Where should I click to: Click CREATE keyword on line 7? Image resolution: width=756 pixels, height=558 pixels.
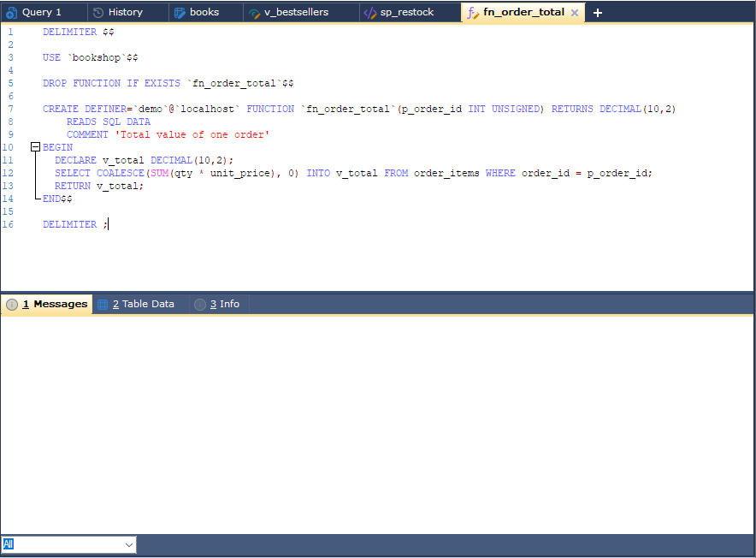tap(60, 109)
